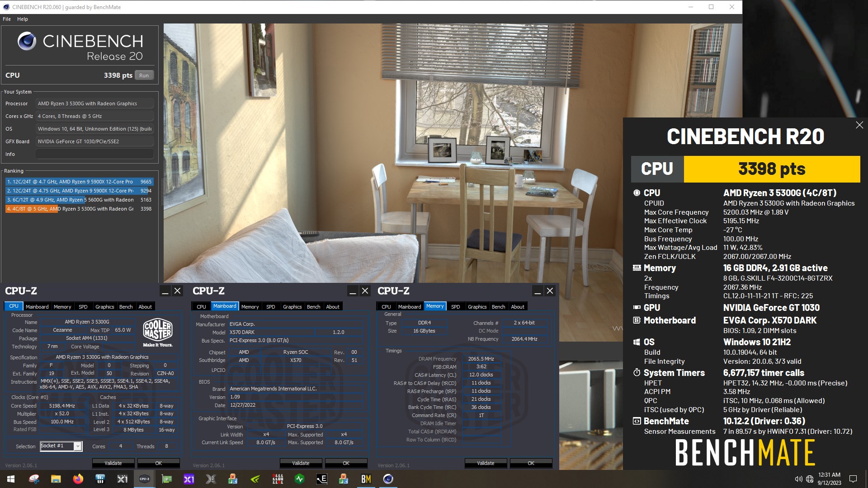This screenshot has width=868, height=488.
Task: Minimize the Mainboard CPU-Z window
Action: [x=353, y=291]
